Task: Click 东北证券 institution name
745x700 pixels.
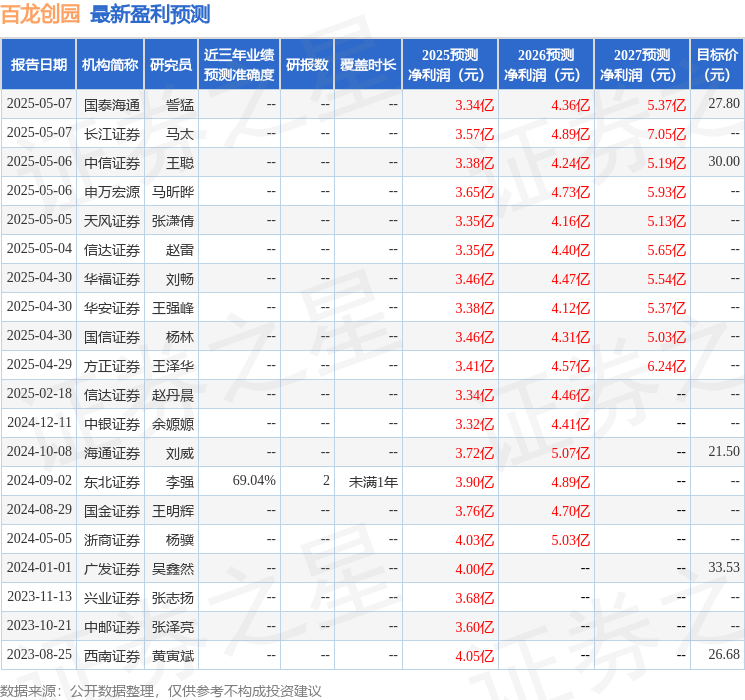Action: click(x=112, y=482)
